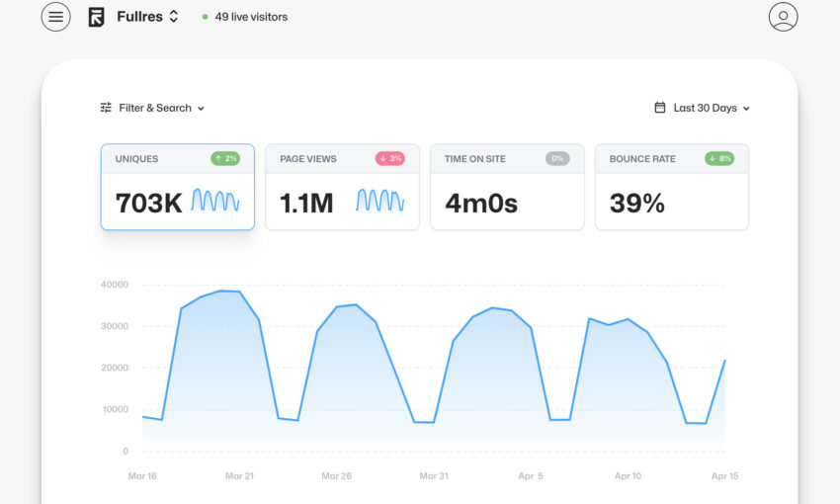Click the filter sliders icon
The height and width of the screenshot is (504, 840).
click(106, 108)
